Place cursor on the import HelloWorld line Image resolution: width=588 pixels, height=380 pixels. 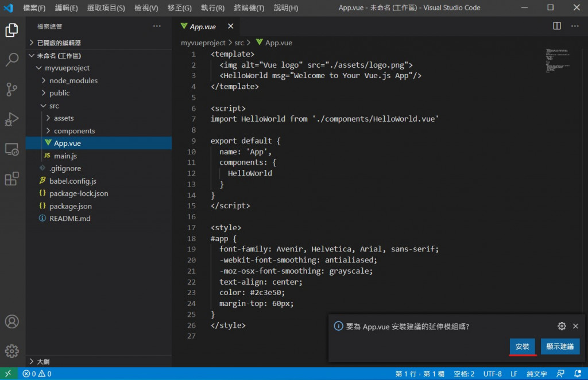pyautogui.click(x=324, y=119)
